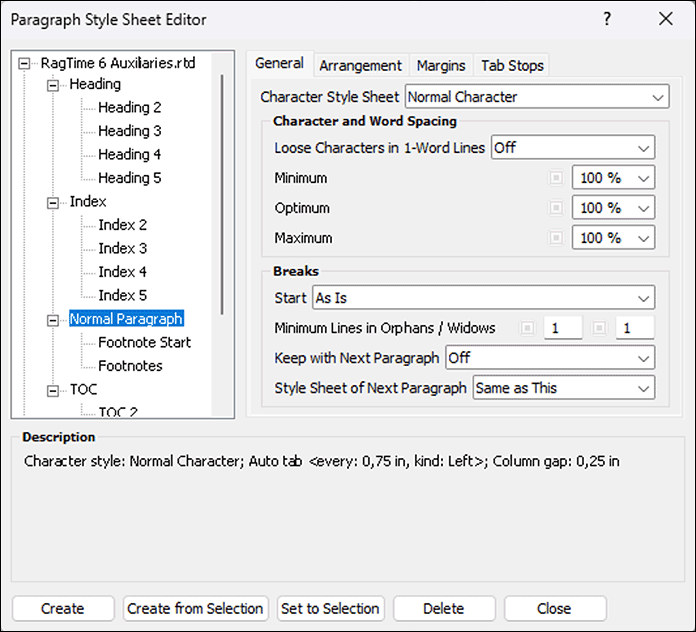Select Heading 3 in the style tree
This screenshot has width=696, height=632.
click(x=129, y=131)
